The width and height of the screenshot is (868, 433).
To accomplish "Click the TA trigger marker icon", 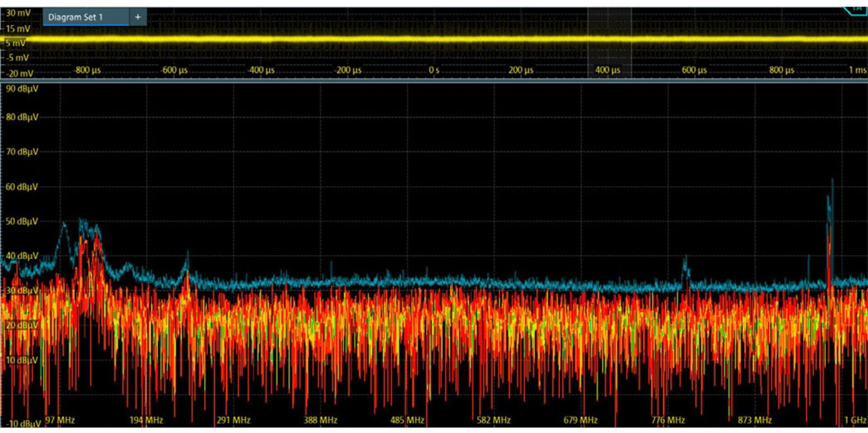I will click(x=855, y=9).
